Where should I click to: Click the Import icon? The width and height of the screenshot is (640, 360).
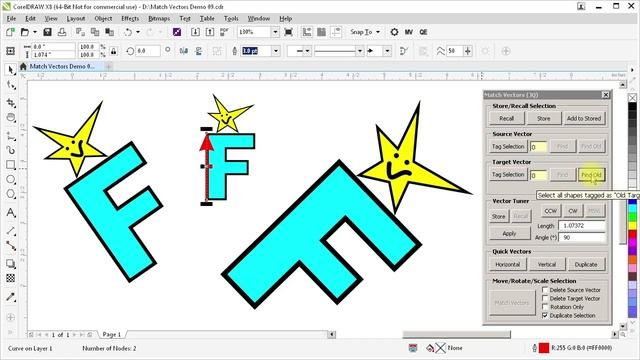tap(195, 32)
